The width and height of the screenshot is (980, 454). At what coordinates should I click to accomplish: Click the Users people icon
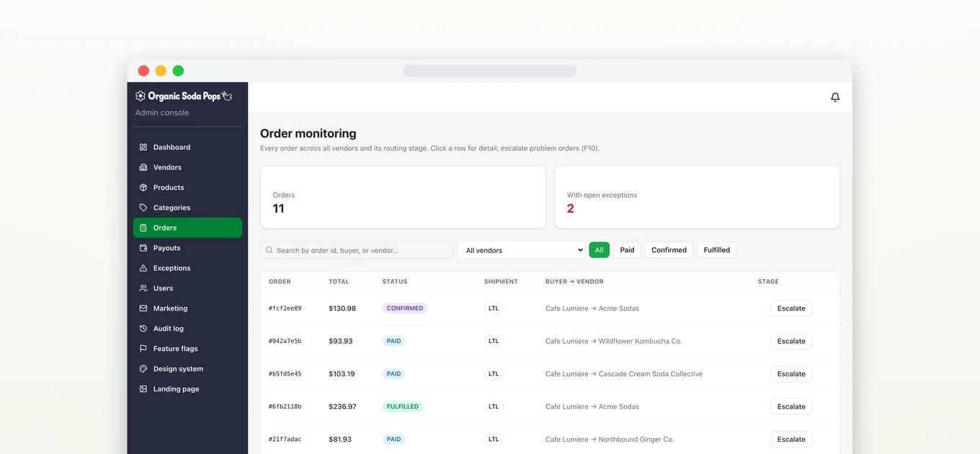pos(143,288)
